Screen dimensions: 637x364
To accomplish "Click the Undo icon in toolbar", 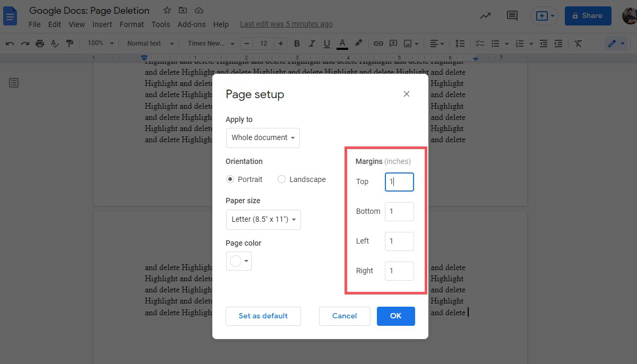I will click(10, 44).
